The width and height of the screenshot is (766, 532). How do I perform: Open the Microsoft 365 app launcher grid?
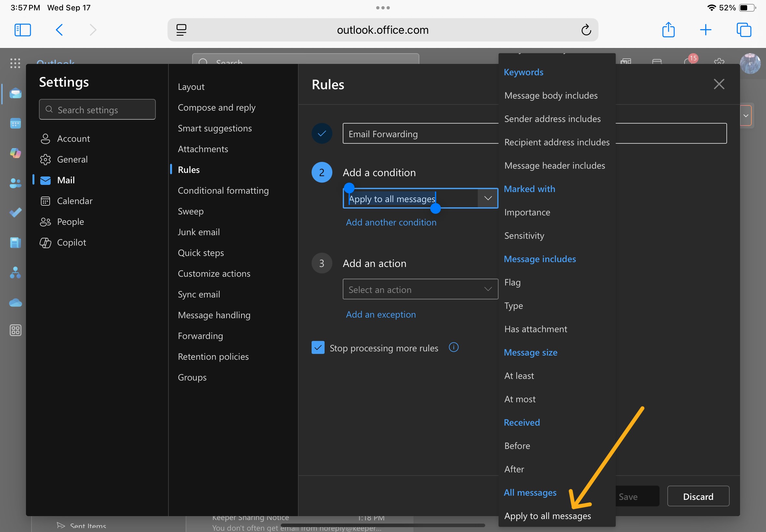click(x=15, y=63)
